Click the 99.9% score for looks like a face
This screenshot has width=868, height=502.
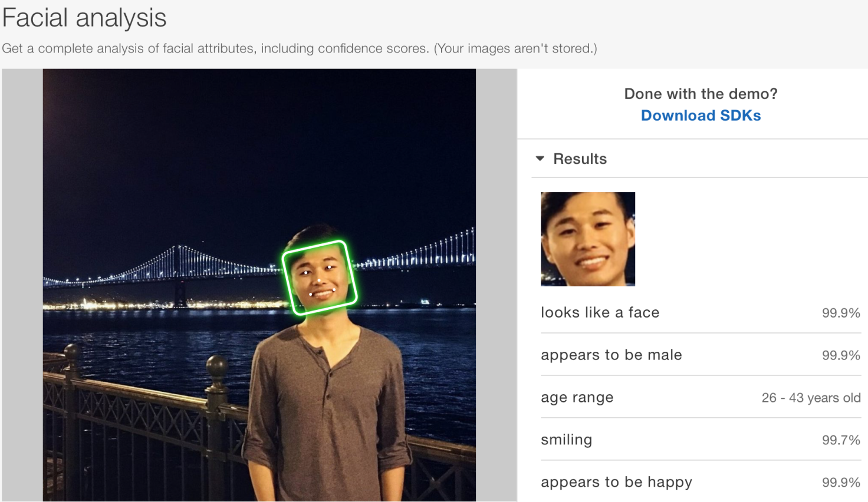pyautogui.click(x=841, y=313)
